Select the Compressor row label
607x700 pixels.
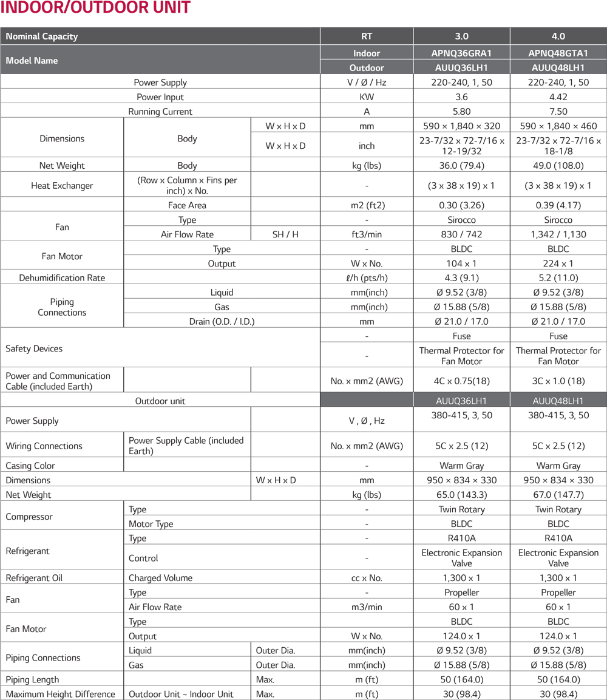[x=29, y=517]
